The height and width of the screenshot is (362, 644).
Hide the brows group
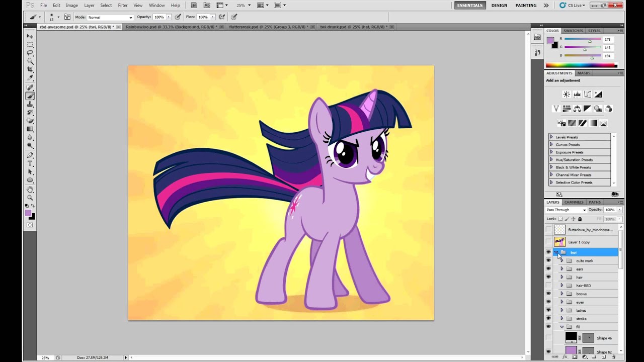(548, 294)
